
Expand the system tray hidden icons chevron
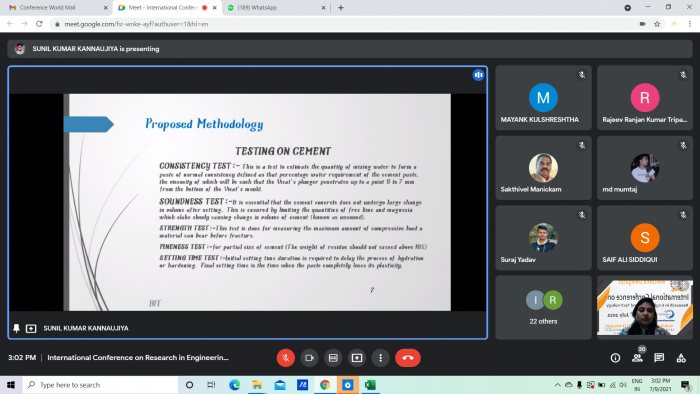click(558, 385)
